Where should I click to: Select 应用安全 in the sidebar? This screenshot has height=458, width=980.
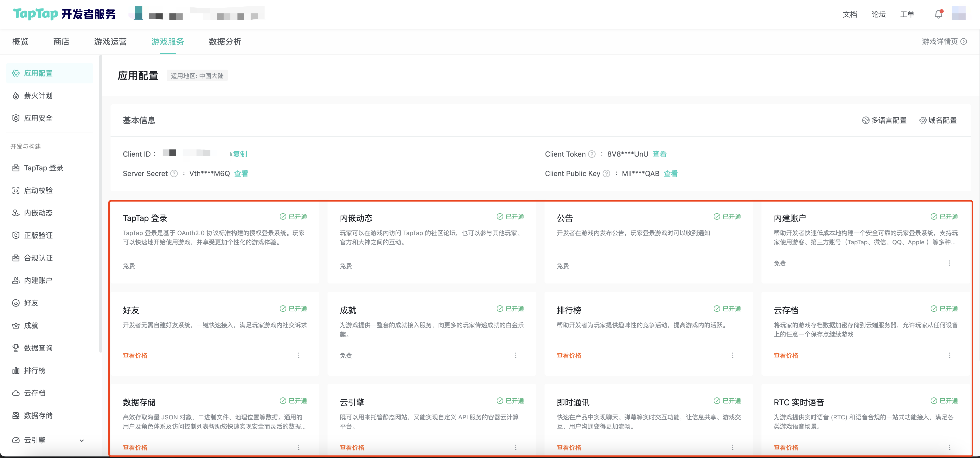tap(38, 118)
